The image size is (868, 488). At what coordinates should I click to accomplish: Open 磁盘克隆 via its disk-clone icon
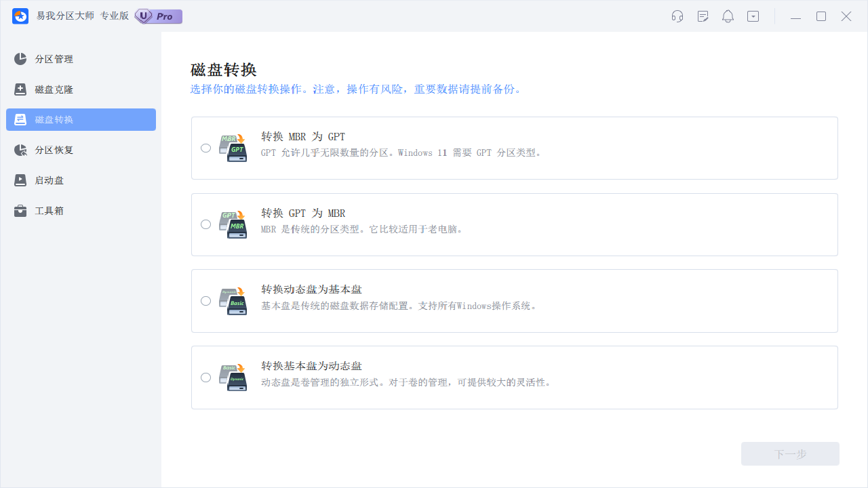[x=20, y=89]
